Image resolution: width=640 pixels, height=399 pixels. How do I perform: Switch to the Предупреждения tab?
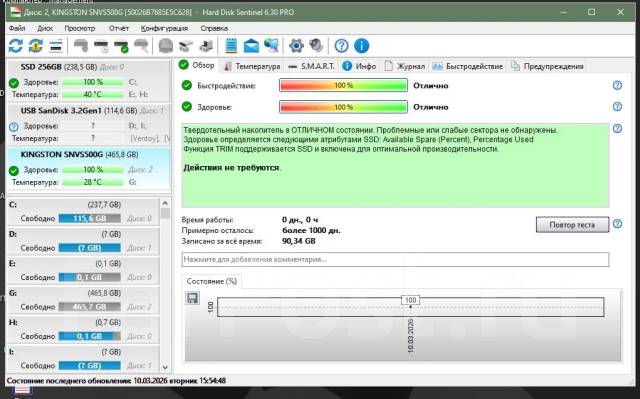[547, 66]
